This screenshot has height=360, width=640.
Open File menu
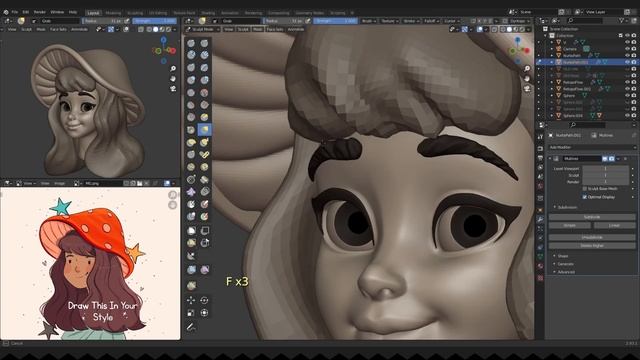15,12
